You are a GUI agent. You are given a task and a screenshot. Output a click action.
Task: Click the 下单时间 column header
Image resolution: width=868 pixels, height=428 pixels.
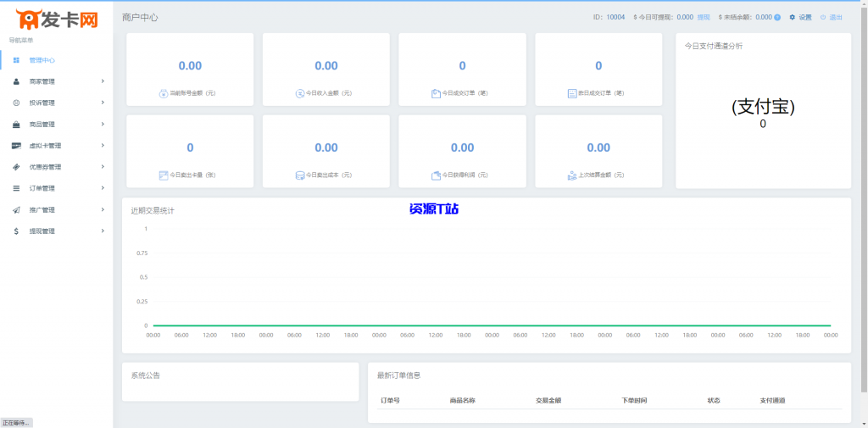pos(634,400)
